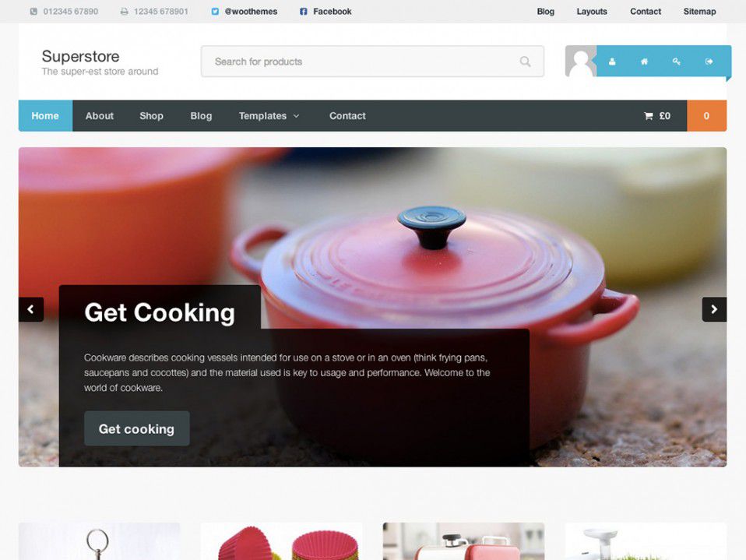The image size is (746, 560).
Task: Open the shopping cart icon showing £0
Action: [648, 115]
